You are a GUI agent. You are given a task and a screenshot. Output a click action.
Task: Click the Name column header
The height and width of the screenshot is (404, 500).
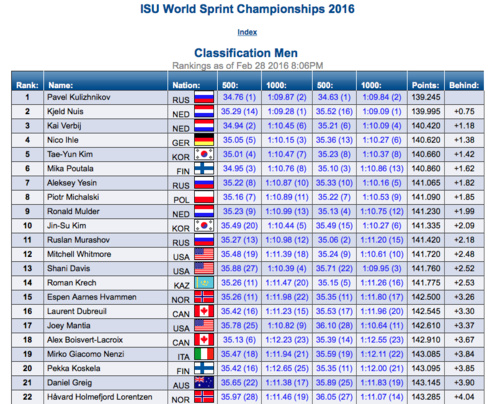tap(61, 85)
